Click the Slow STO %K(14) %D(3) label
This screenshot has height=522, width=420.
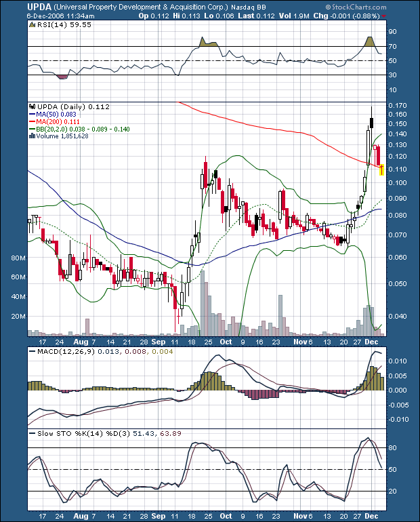click(84, 433)
